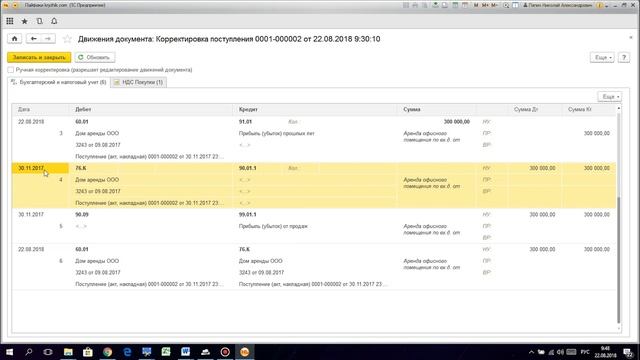640x360 pixels.
Task: Select credit account 76.К in row 6
Action: [244, 249]
